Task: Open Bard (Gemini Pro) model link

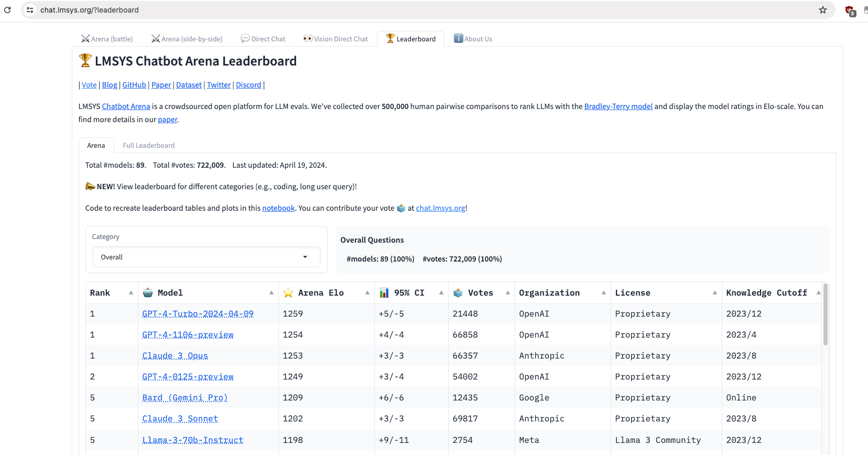Action: coord(185,397)
